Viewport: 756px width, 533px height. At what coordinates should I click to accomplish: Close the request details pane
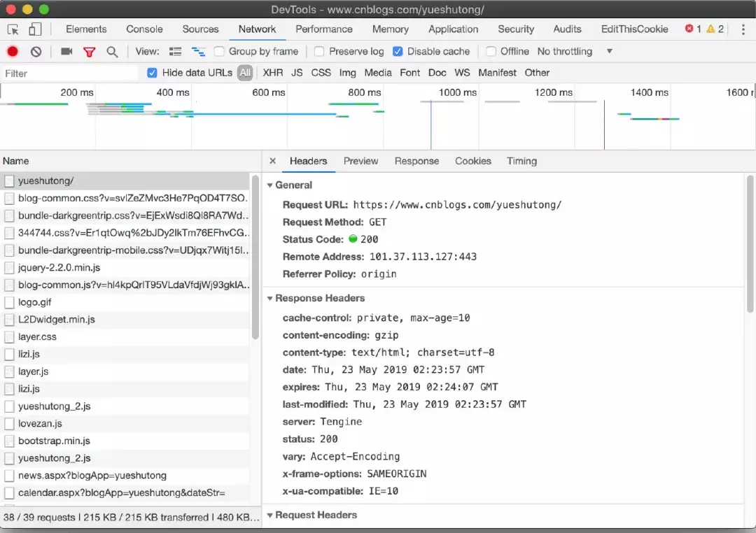tap(272, 161)
